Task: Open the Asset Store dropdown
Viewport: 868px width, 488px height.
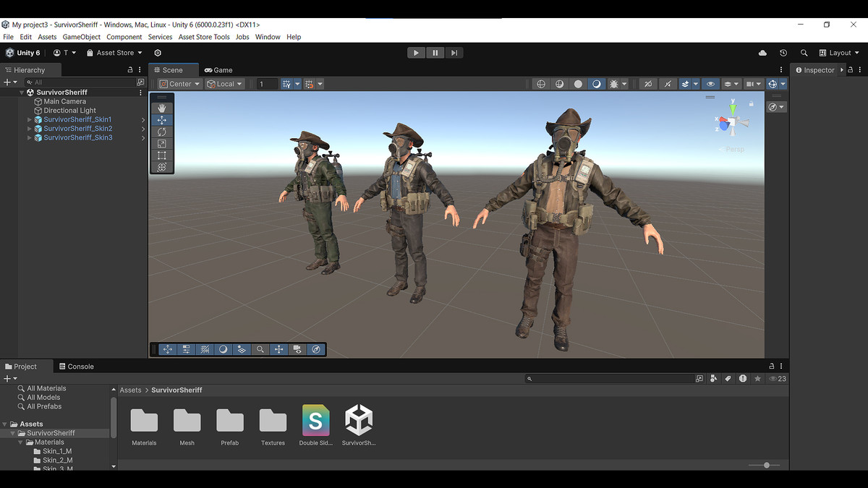Action: (114, 53)
